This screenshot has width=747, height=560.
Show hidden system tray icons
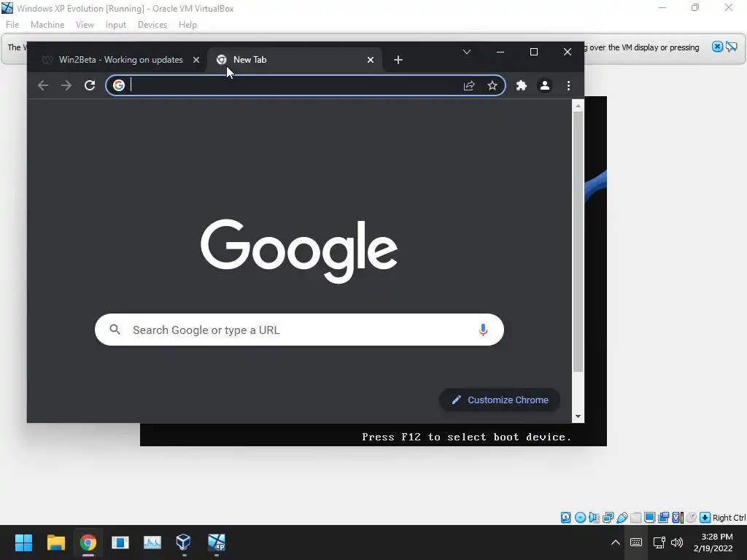[x=616, y=542]
